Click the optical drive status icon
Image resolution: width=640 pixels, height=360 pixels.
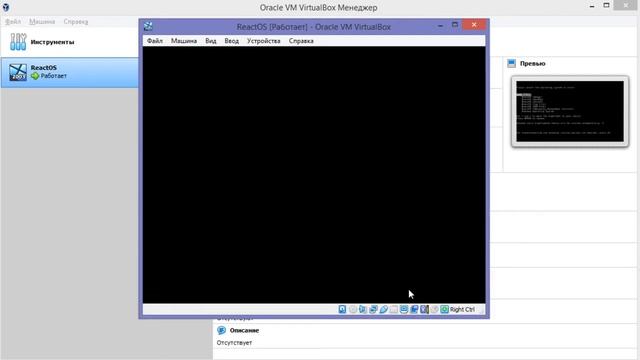[x=353, y=309]
